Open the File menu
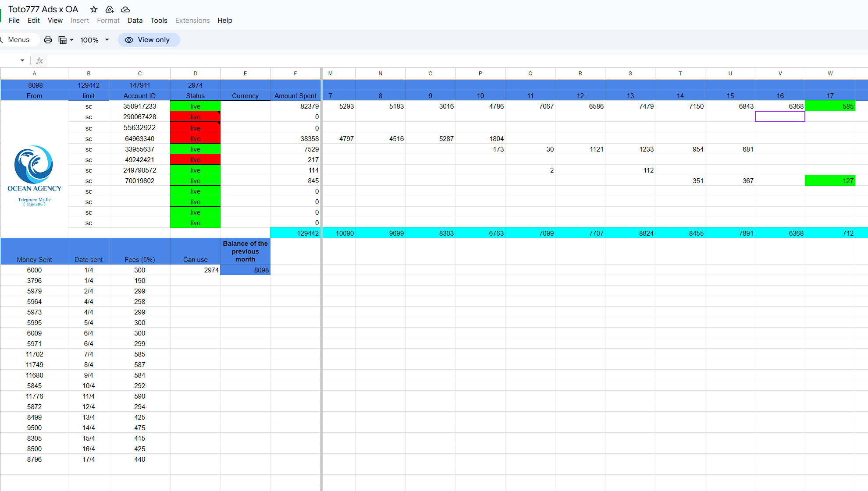The height and width of the screenshot is (491, 868). tap(14, 21)
